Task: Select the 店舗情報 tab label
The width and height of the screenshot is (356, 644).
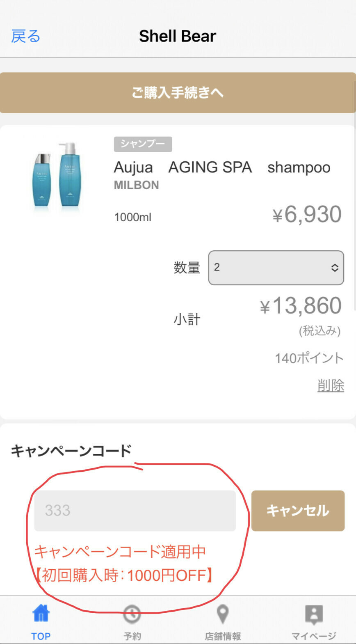Action: (223, 636)
